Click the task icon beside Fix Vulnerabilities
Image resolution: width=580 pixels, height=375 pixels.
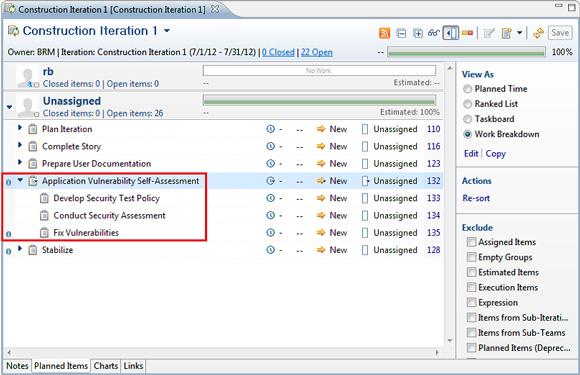(x=44, y=233)
